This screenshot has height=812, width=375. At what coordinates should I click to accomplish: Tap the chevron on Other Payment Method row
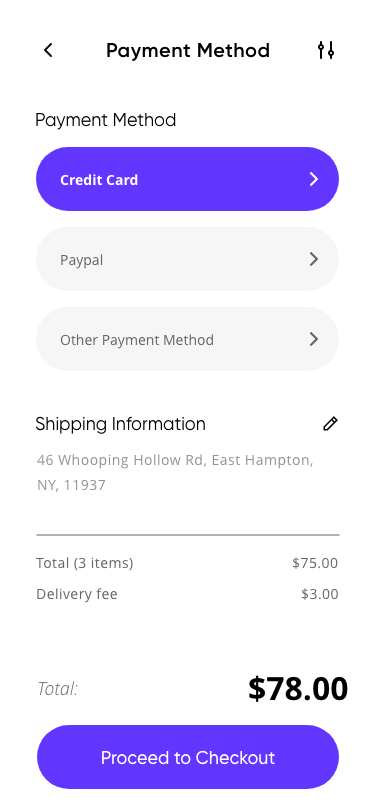[x=313, y=339]
